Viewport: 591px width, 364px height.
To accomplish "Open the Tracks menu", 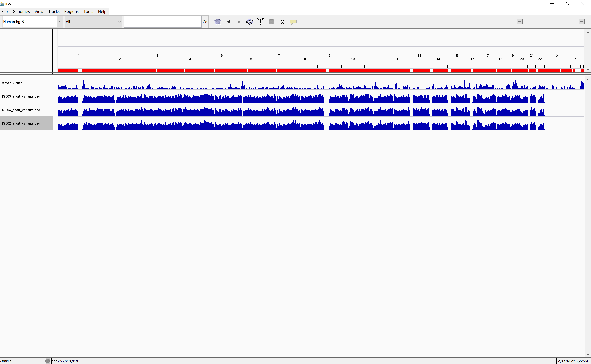I will pyautogui.click(x=54, y=12).
